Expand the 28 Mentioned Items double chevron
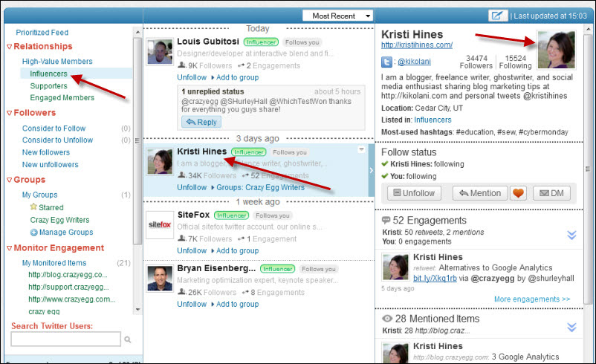The height and width of the screenshot is (364, 596). (x=571, y=327)
